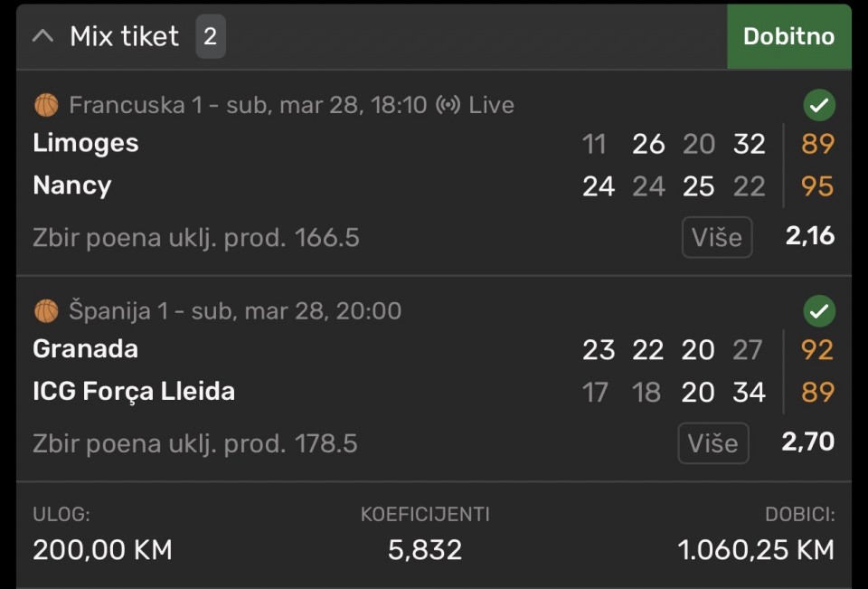Click the basketball icon beside Španija 1
This screenshot has height=589, width=868.
(x=46, y=311)
